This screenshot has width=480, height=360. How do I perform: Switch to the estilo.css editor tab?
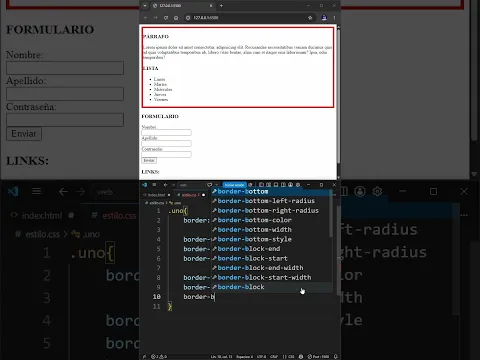click(x=191, y=195)
